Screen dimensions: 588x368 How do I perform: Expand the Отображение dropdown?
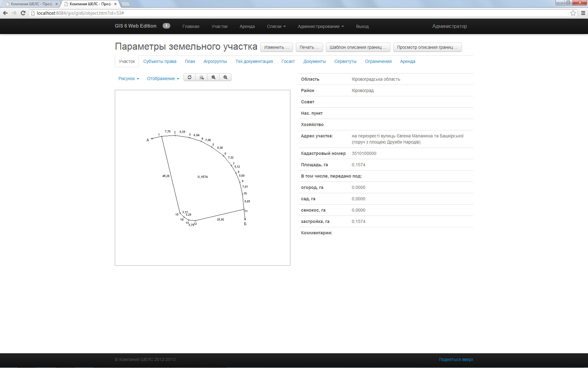pyautogui.click(x=163, y=79)
